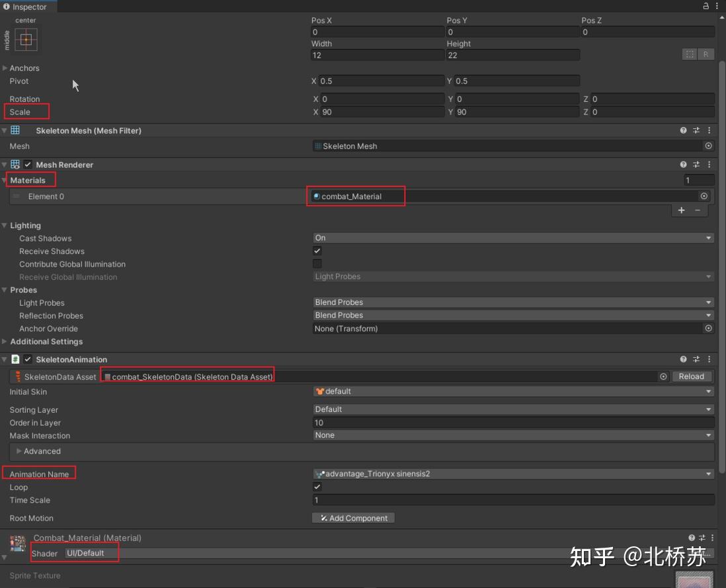Click the Reload button next to SkeletonData Asset

click(691, 376)
